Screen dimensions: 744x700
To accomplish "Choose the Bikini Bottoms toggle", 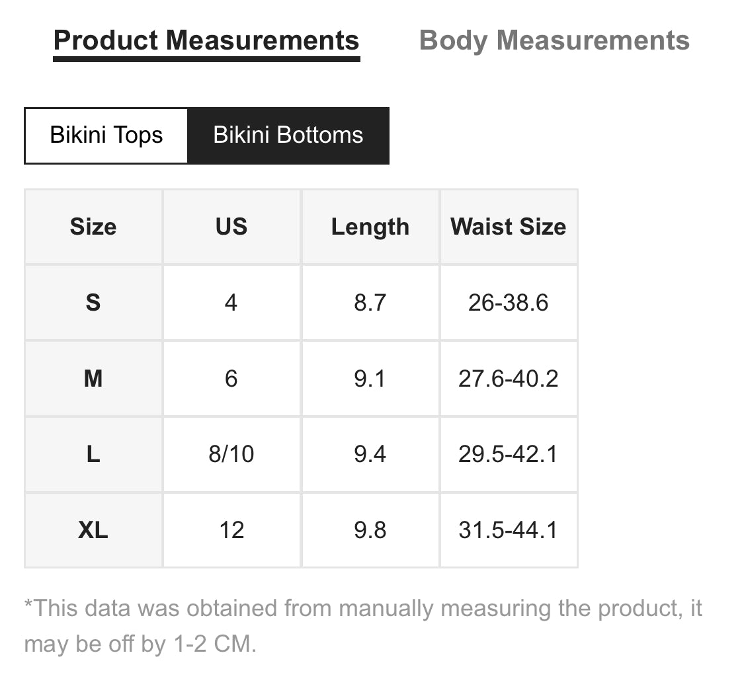I will pos(288,136).
